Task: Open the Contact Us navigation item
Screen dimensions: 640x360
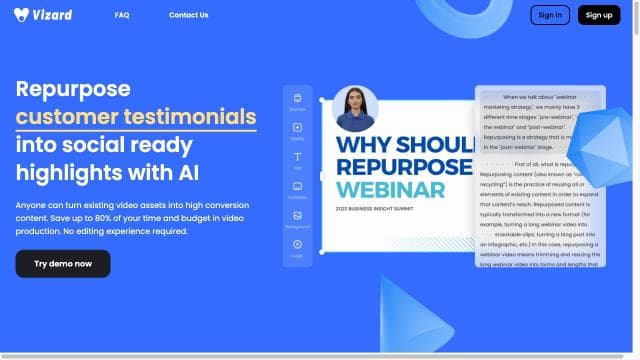Action: 189,15
